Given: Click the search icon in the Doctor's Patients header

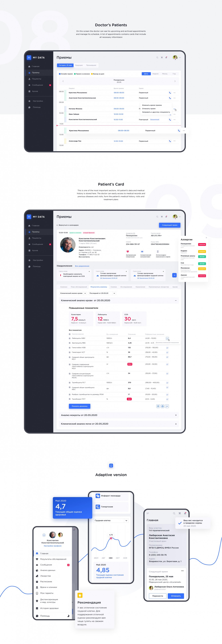Looking at the screenshot, I should coord(157,57).
